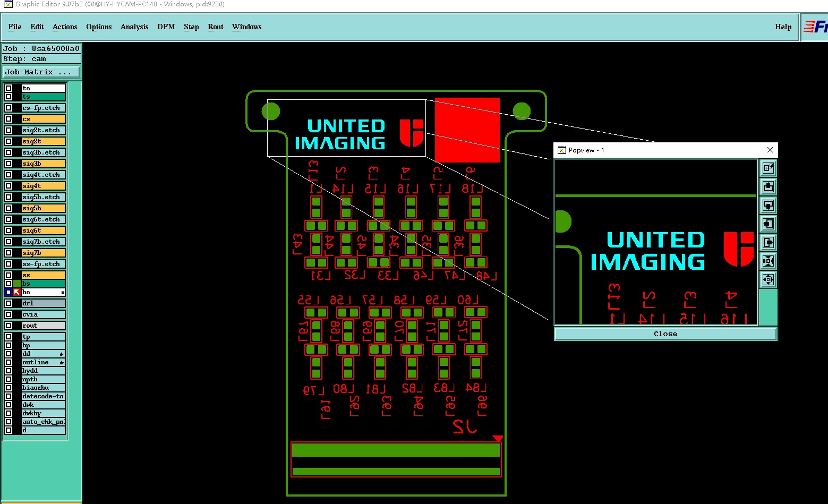This screenshot has height=504, width=828.
Task: Close the Popview with the Close button
Action: (665, 334)
